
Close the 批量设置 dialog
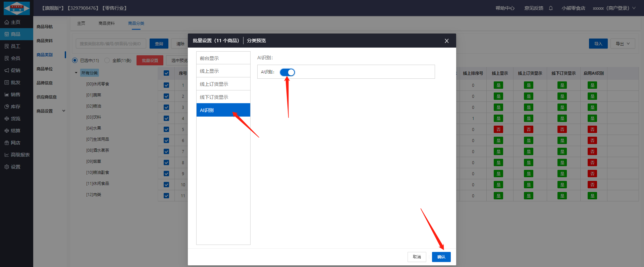pos(446,41)
